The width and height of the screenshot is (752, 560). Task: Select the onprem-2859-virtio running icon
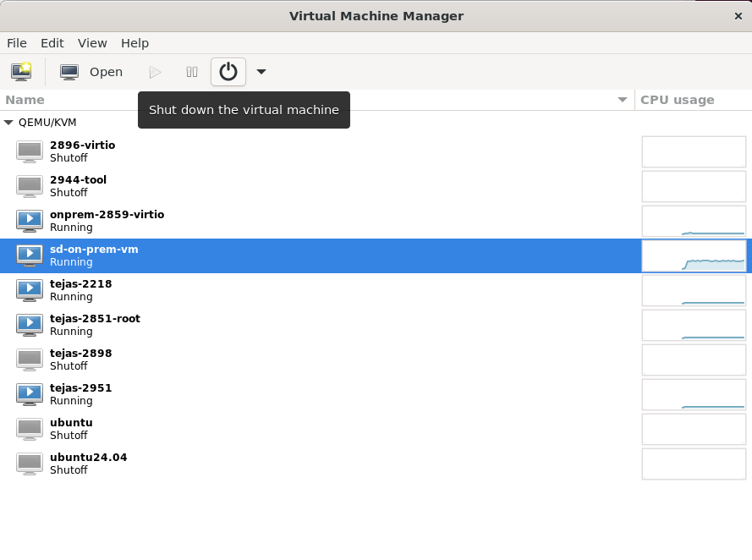(30, 221)
